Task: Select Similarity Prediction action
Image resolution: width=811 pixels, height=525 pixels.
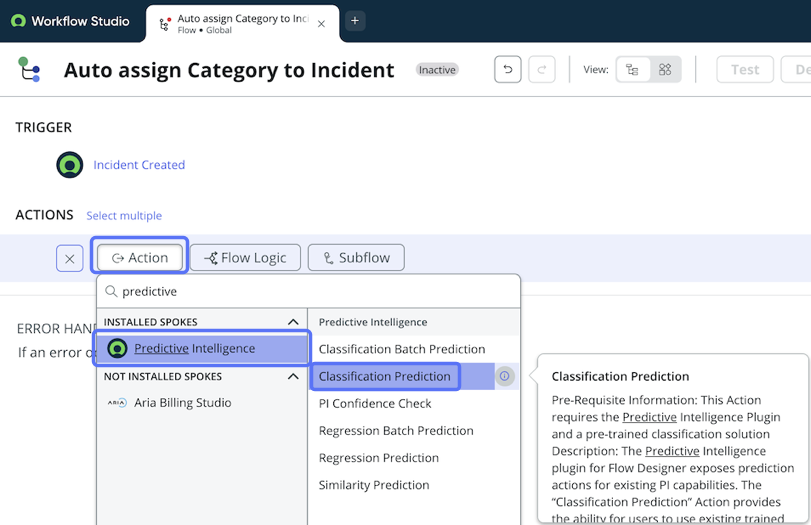Action: coord(374,485)
